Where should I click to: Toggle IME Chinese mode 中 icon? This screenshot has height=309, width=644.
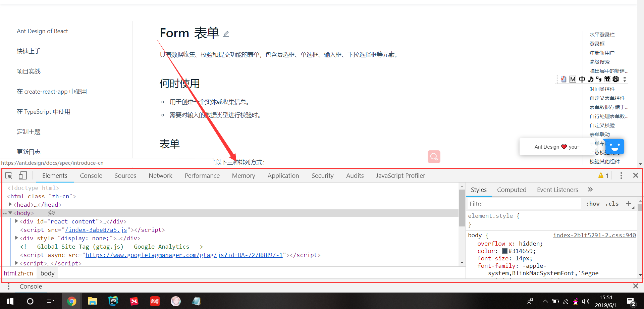582,79
